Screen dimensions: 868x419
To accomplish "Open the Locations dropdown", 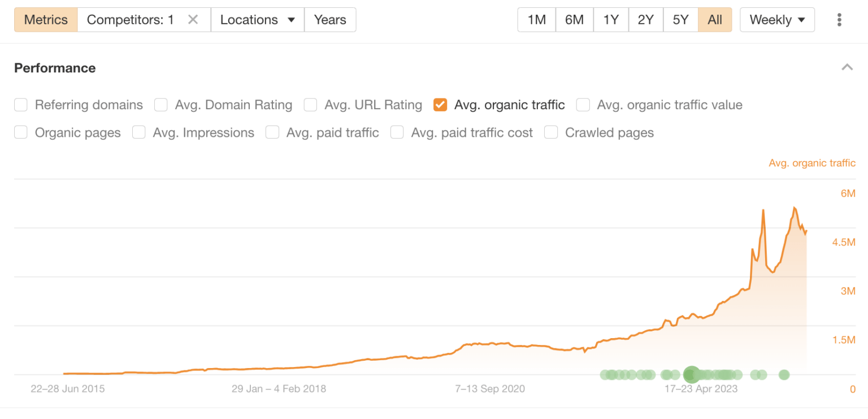I will (x=257, y=19).
